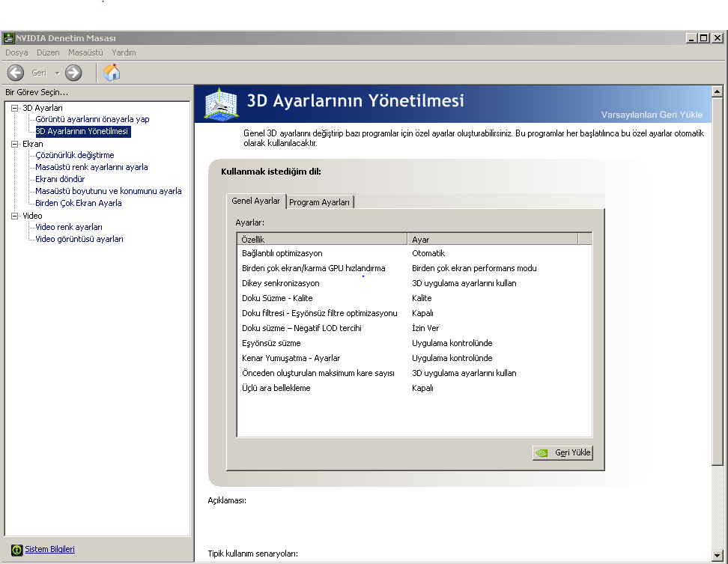The width and height of the screenshot is (728, 564).
Task: Open the Masaüstü menu
Action: (x=85, y=52)
